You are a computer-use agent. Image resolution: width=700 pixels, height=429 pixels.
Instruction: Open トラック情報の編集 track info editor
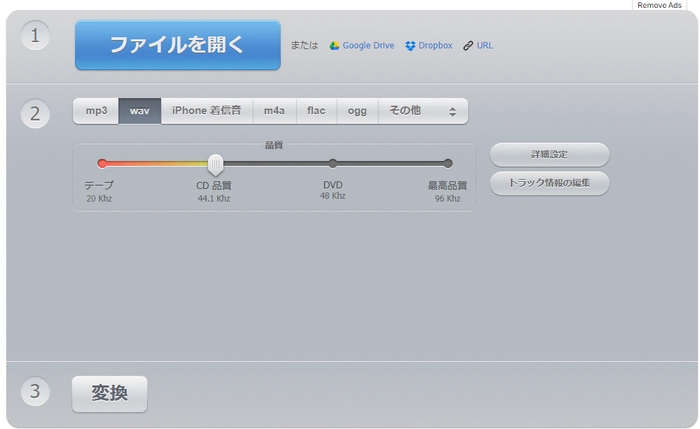(x=549, y=183)
